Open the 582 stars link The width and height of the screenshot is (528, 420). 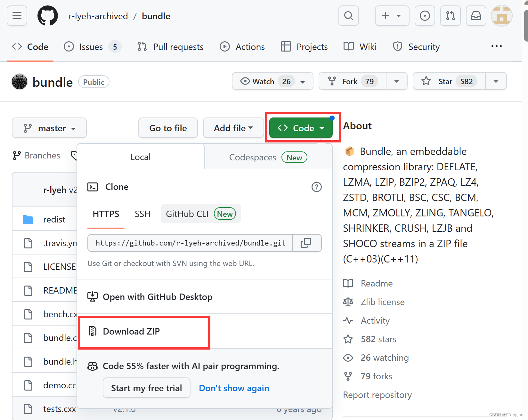[370, 339]
